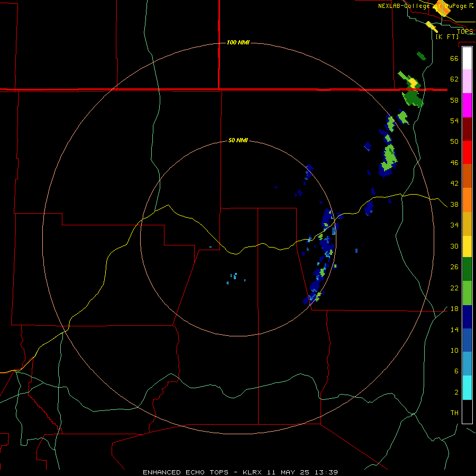Image resolution: width=476 pixels, height=476 pixels.
Task: Select the '54' legend value
Action: coord(454,121)
